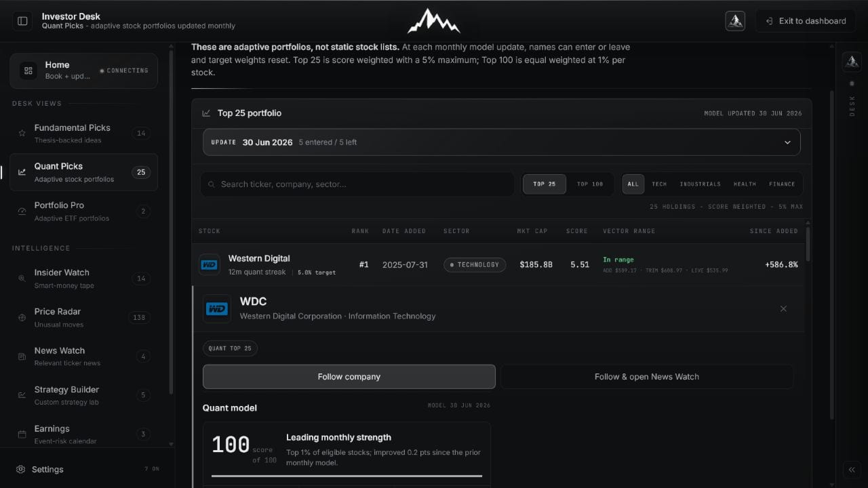
Task: Open Insider Watch in the sidebar
Action: click(83, 279)
